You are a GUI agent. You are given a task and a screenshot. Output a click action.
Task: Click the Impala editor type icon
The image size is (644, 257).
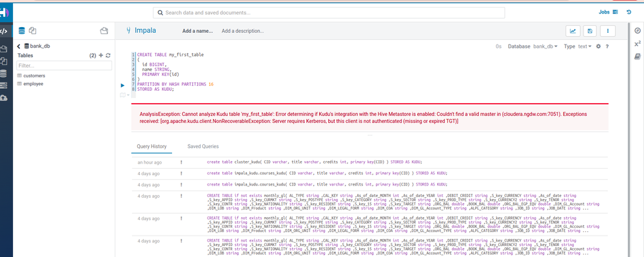[129, 30]
